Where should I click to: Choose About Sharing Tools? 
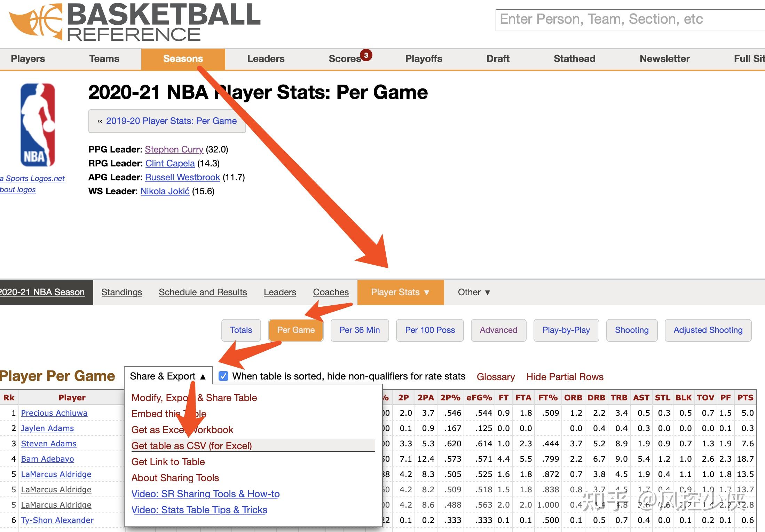click(x=175, y=478)
